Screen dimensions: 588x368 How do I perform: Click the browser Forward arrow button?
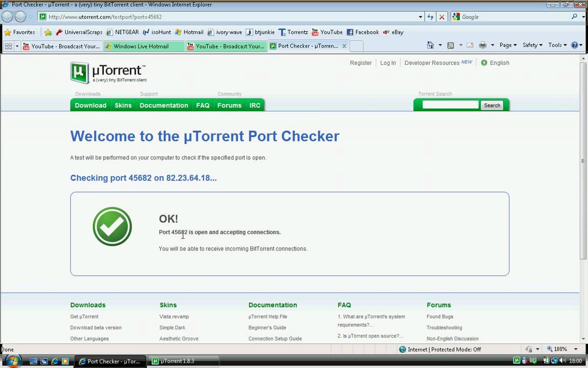(x=20, y=16)
